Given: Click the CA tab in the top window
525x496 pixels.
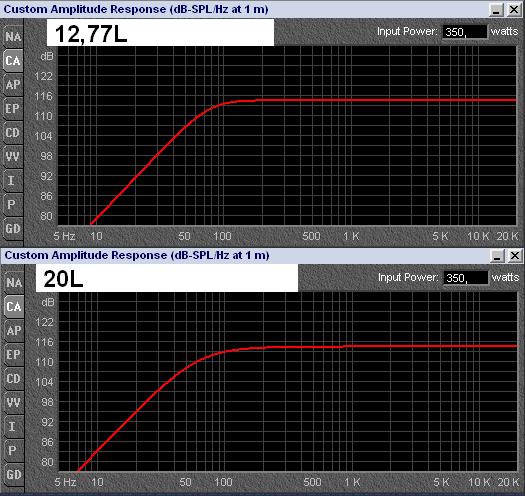Looking at the screenshot, I should click(x=13, y=61).
